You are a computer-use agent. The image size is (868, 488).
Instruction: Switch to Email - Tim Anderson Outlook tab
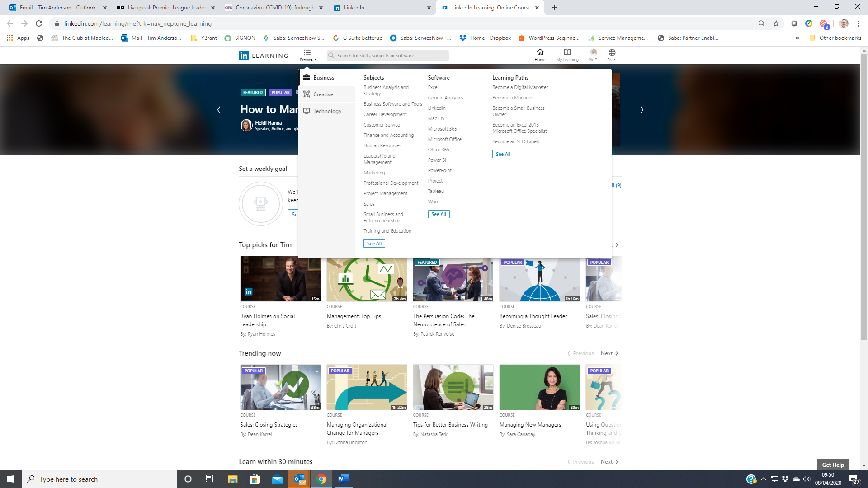point(57,8)
